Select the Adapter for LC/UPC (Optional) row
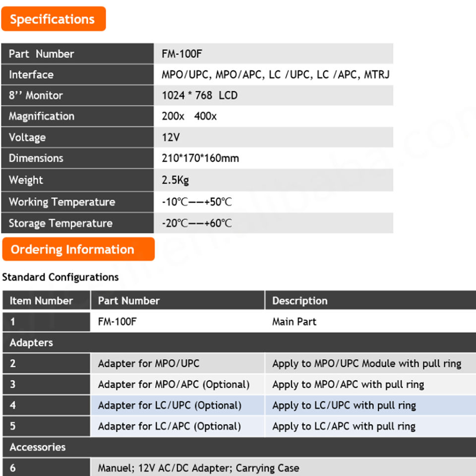Viewport: 476px width, 476px height. [239, 405]
